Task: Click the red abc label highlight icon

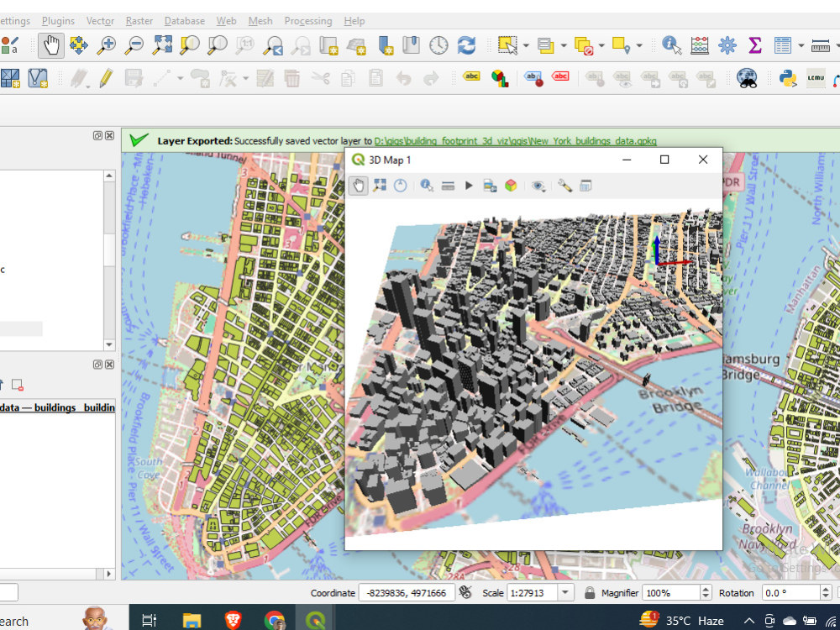Action: click(x=560, y=76)
